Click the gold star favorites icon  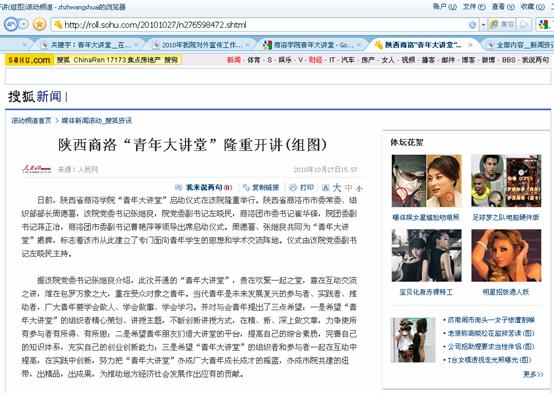tap(39, 24)
